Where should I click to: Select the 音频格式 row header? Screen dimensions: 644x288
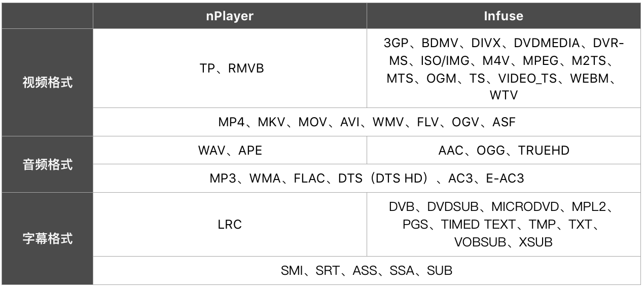click(48, 165)
